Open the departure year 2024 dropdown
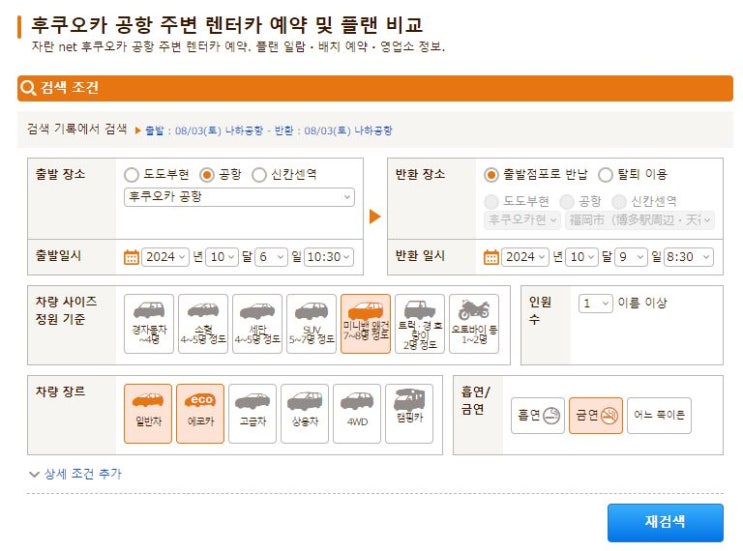Image resolution: width=743 pixels, height=551 pixels. (x=165, y=257)
